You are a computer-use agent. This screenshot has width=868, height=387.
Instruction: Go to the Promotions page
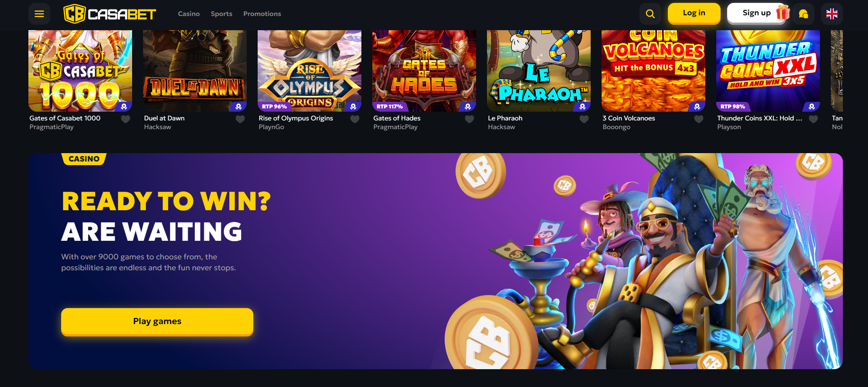tap(262, 14)
